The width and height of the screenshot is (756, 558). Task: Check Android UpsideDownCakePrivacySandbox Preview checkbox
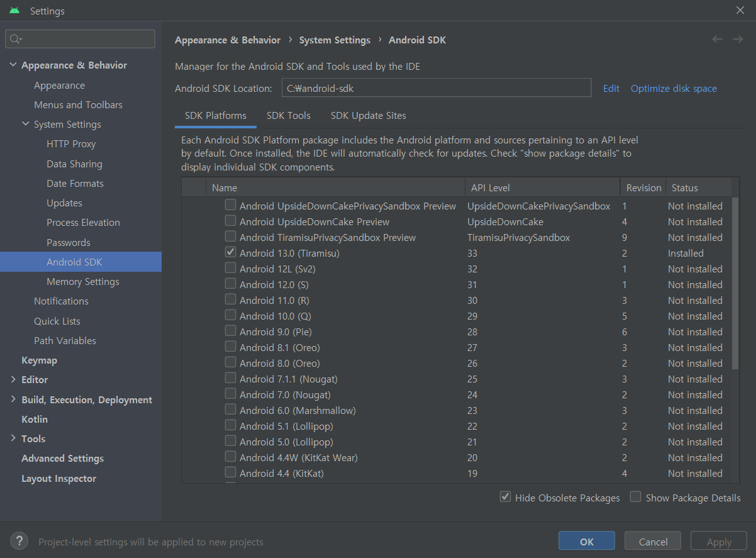pyautogui.click(x=231, y=205)
